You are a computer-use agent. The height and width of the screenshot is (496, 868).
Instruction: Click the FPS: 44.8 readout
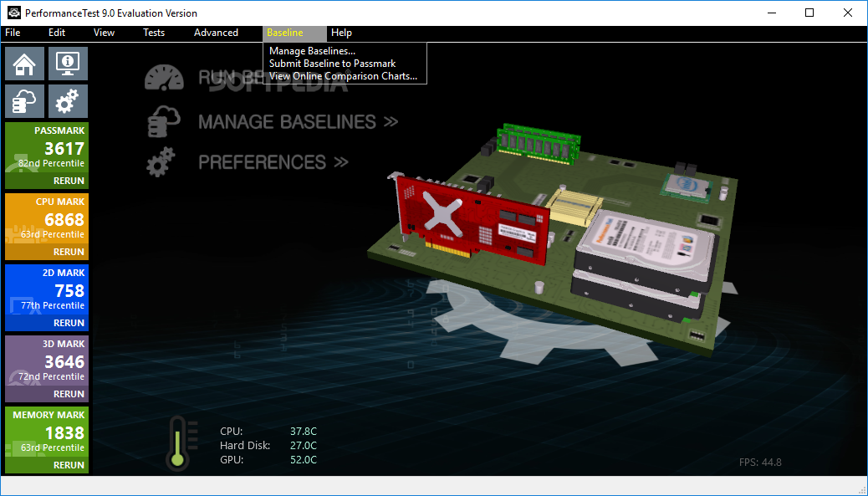click(x=760, y=463)
